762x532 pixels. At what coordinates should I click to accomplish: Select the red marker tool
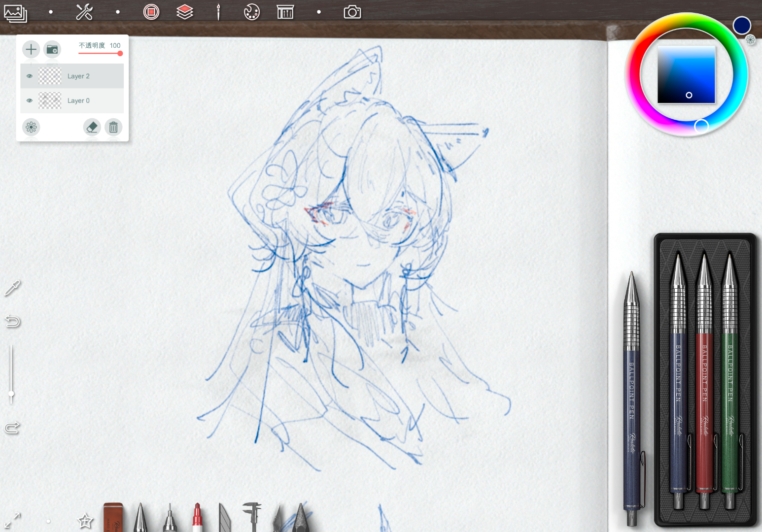point(197,518)
